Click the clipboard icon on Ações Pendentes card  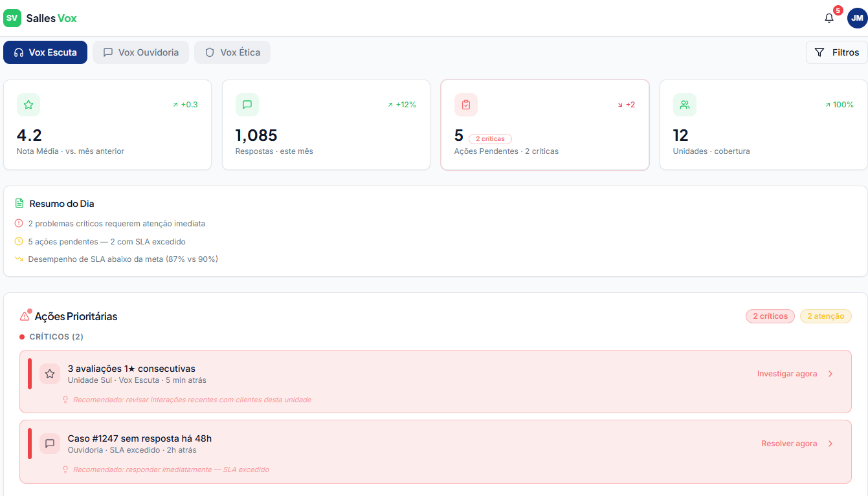click(x=465, y=104)
